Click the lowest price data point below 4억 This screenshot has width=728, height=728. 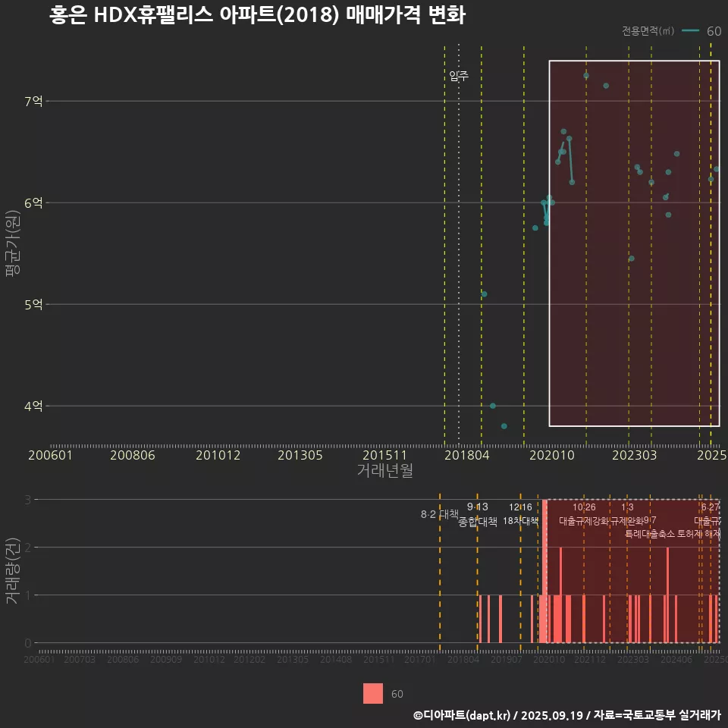(504, 426)
